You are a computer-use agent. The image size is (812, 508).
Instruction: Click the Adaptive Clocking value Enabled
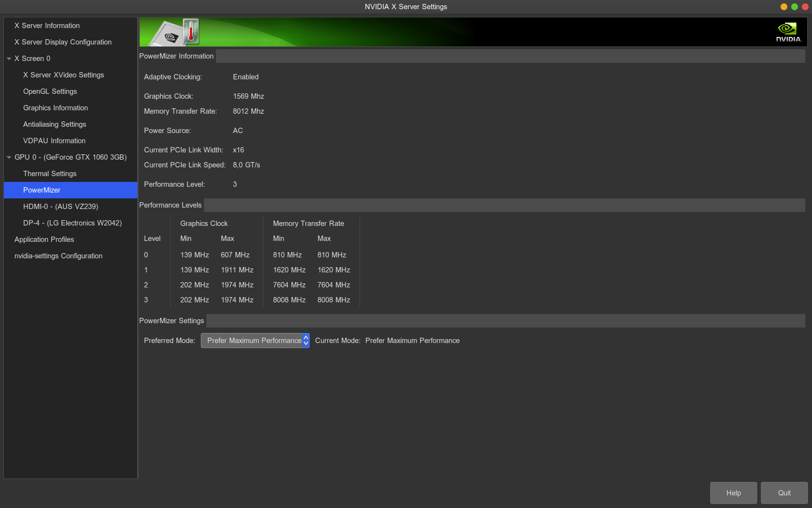pyautogui.click(x=246, y=77)
